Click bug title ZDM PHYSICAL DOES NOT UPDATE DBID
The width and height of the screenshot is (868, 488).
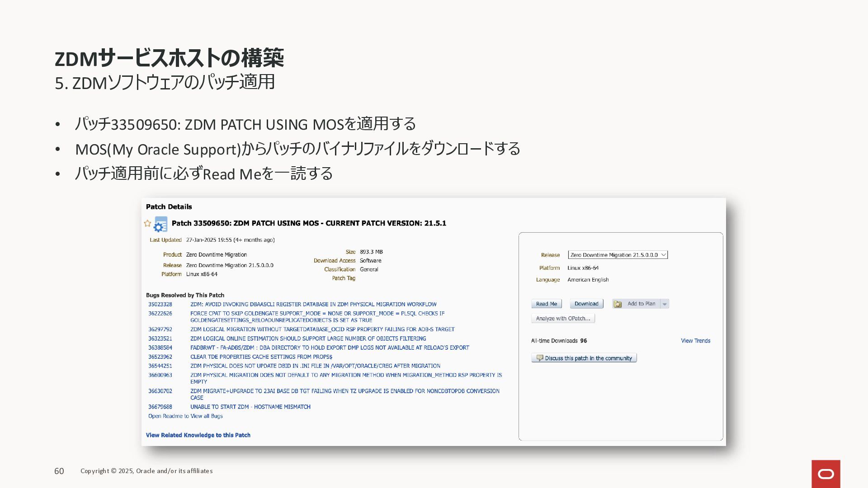click(315, 366)
